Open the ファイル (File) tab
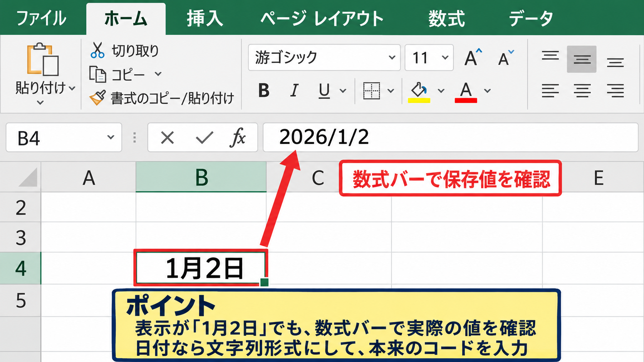 pyautogui.click(x=41, y=18)
